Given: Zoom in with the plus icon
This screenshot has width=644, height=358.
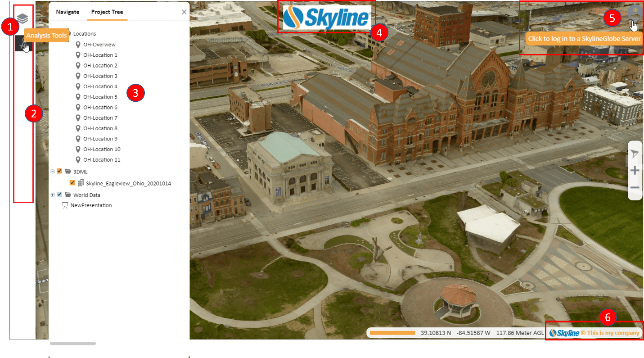Looking at the screenshot, I should [x=635, y=171].
